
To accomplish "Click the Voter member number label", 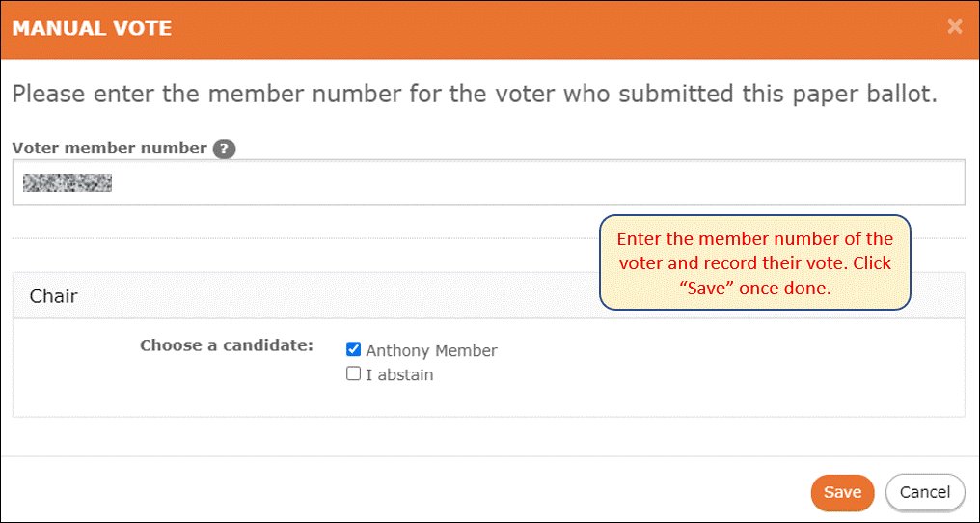I will pos(109,149).
